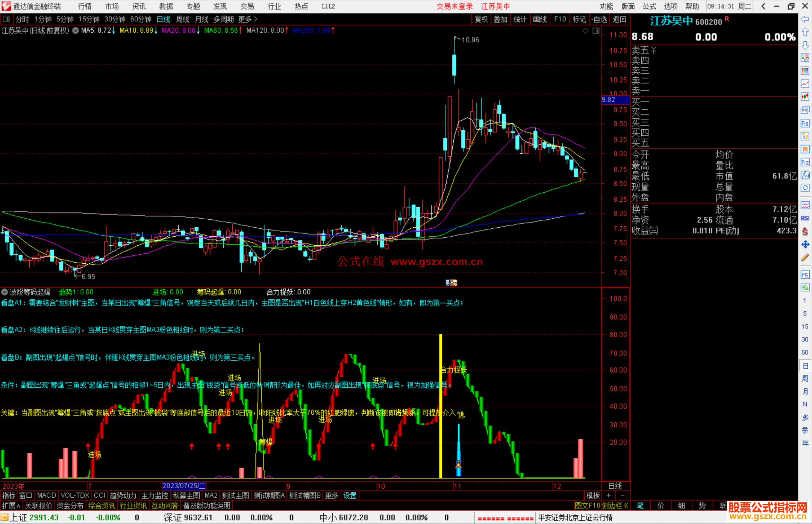Toggle the indicator circle next to 波段筹码起爆
812x524 pixels.
pyautogui.click(x=5, y=292)
